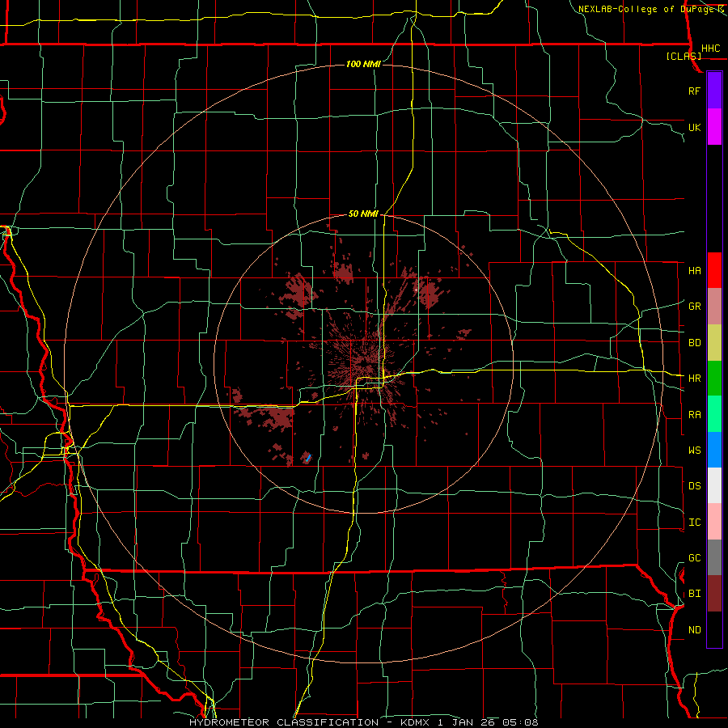Click the [CLAS] label

(x=684, y=56)
